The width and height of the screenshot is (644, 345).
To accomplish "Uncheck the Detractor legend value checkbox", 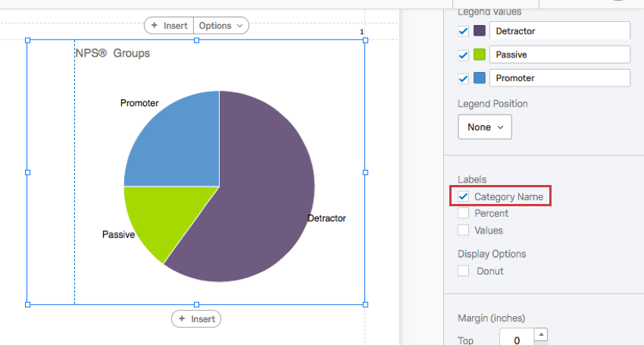I will pyautogui.click(x=463, y=31).
